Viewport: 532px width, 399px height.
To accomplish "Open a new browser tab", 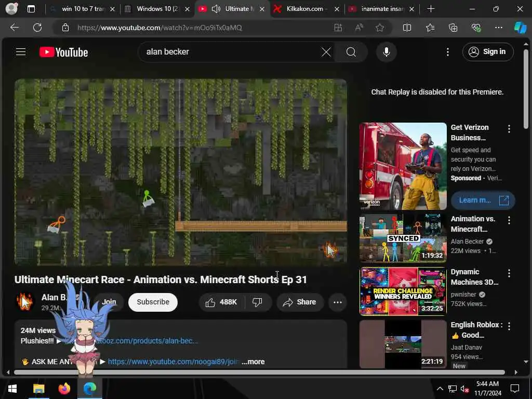I will coord(431,9).
